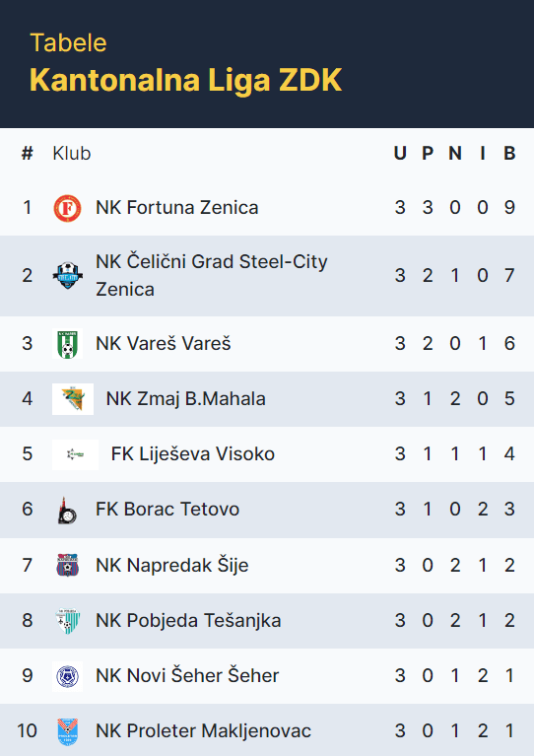Click the NK Napredak Šije crest
This screenshot has height=756, width=534.
(67, 565)
